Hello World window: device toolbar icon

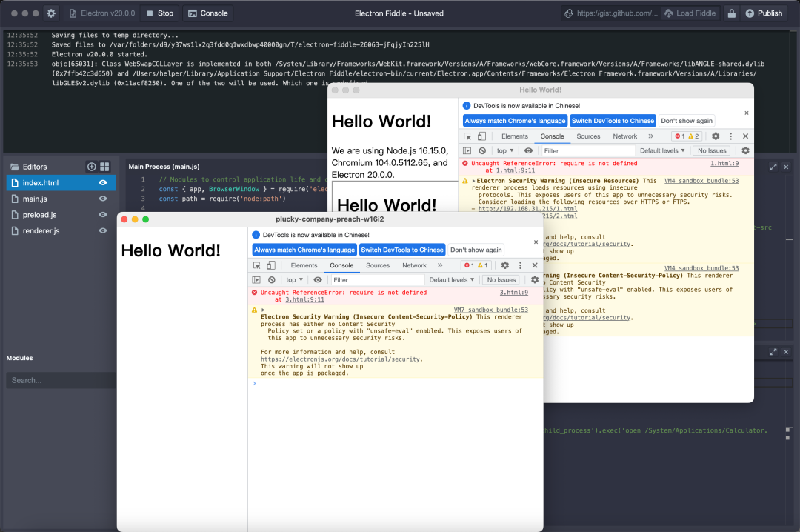point(482,136)
